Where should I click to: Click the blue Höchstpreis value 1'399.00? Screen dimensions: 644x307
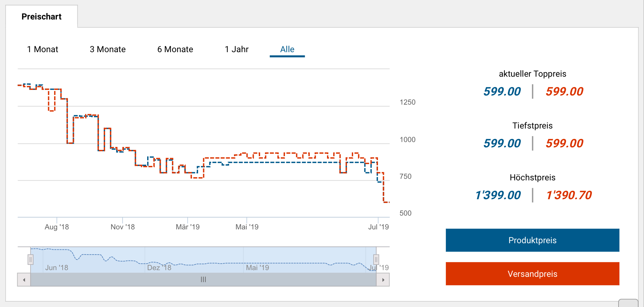tap(498, 195)
